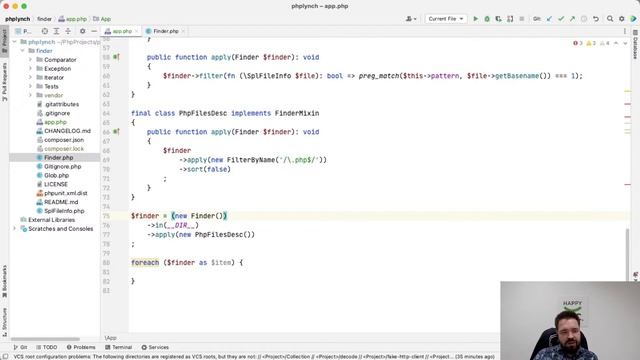This screenshot has height=360, width=640.
Task: Toggle the Structure tool window
Action: (4, 322)
